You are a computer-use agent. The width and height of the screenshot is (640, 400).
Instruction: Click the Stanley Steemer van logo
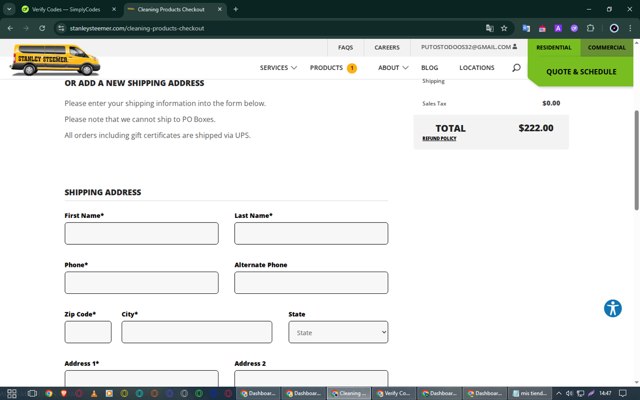pos(55,60)
